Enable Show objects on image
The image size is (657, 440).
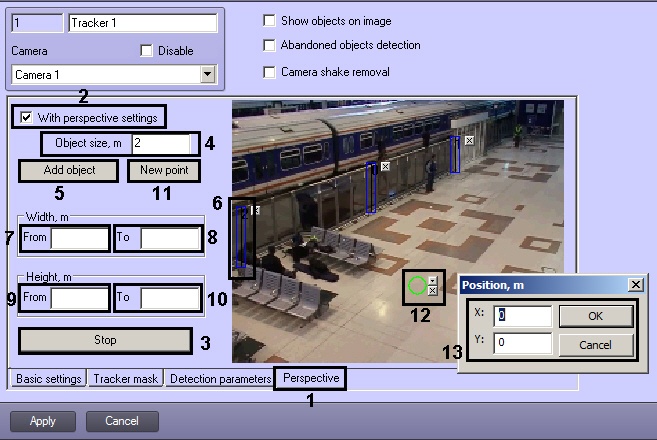pos(268,21)
